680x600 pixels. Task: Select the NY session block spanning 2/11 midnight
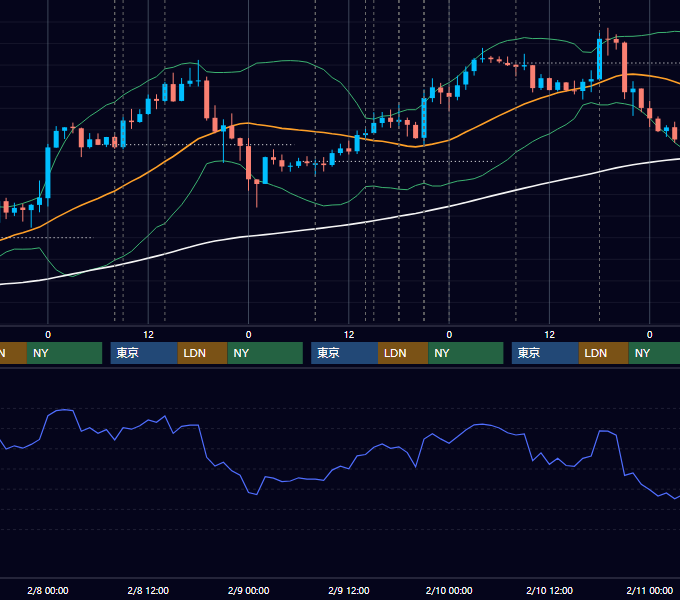(654, 353)
